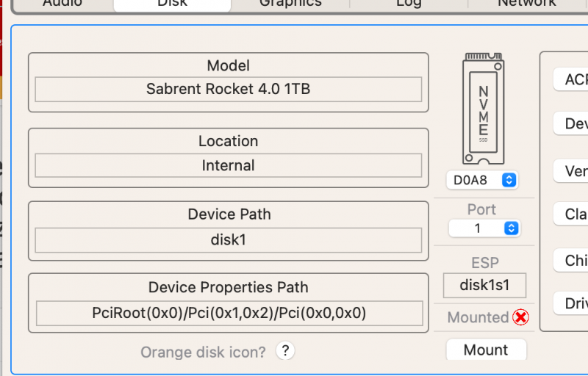Click the Device Properties Path PciRoot field

[229, 313]
